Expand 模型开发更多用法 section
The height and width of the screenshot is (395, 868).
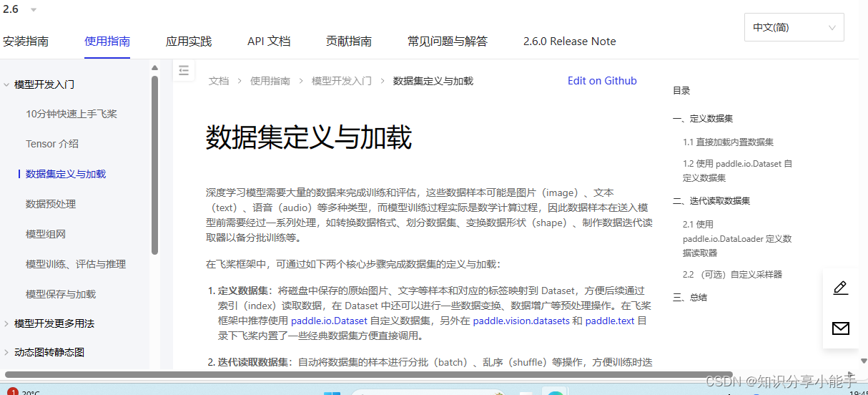click(x=6, y=323)
